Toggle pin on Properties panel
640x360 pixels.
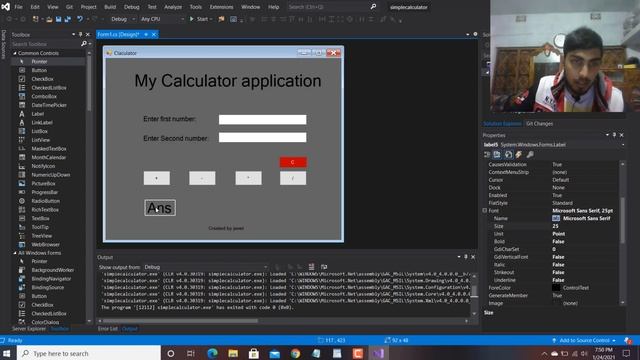614,135
